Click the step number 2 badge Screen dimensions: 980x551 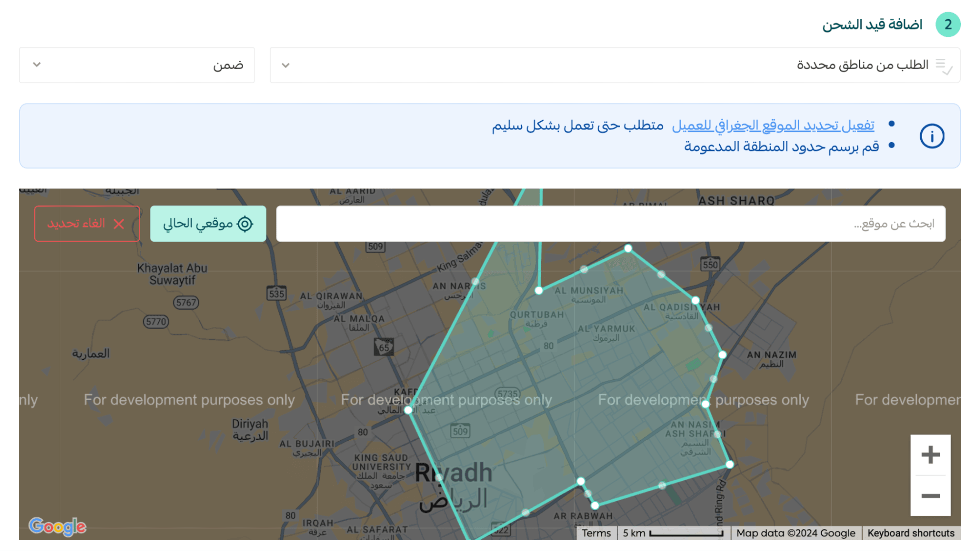click(948, 25)
